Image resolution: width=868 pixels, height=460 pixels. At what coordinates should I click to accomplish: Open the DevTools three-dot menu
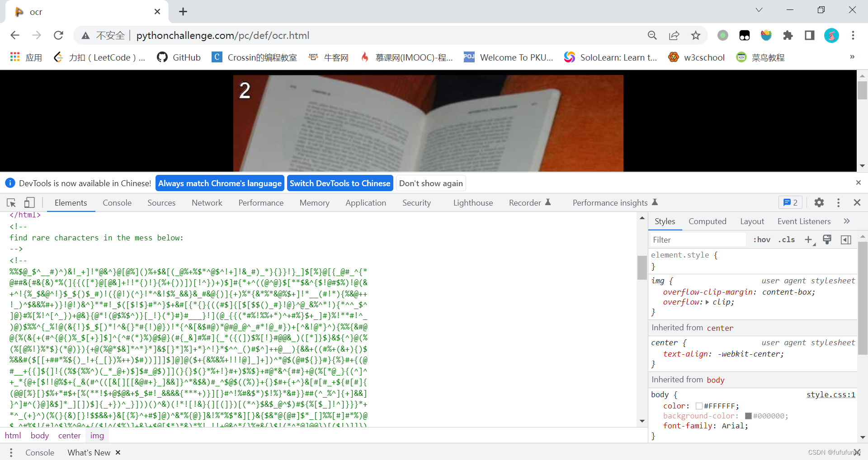838,202
